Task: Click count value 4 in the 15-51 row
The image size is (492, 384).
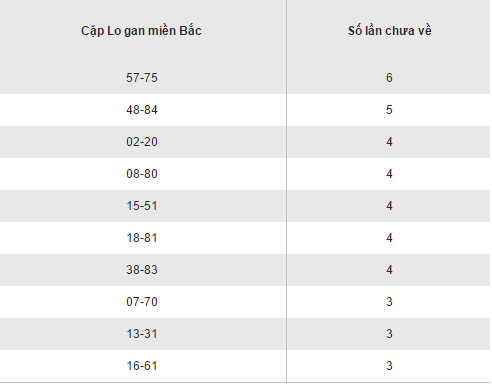Action: coord(389,206)
